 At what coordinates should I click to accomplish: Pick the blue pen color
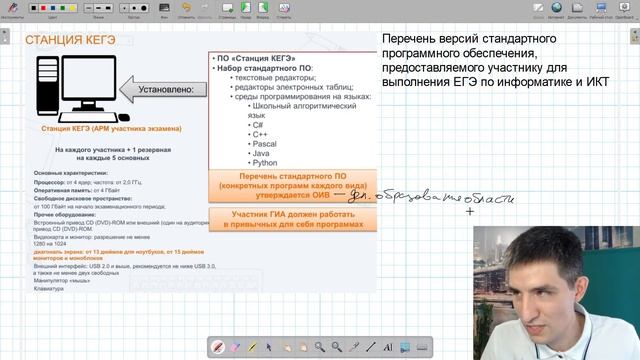(x=53, y=8)
